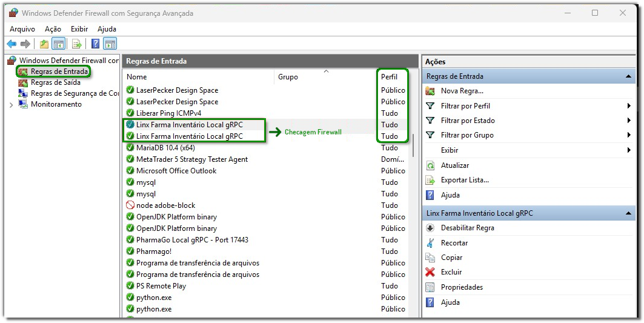The height and width of the screenshot is (323, 644).
Task: Click Excluir action
Action: click(x=451, y=272)
